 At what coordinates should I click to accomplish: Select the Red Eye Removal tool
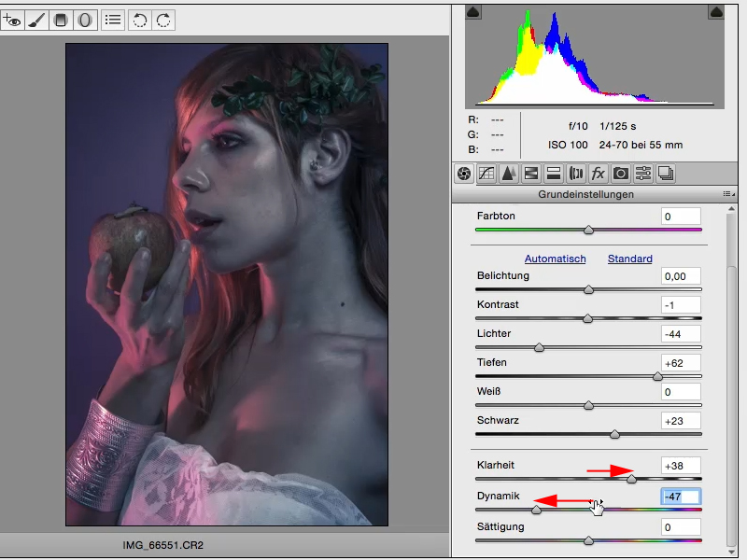[13, 19]
